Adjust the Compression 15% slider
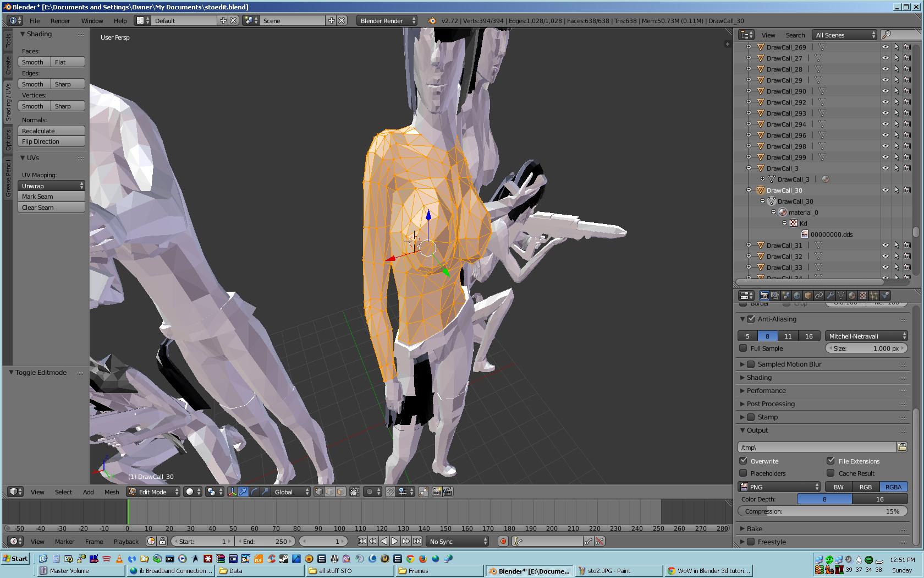 (822, 511)
